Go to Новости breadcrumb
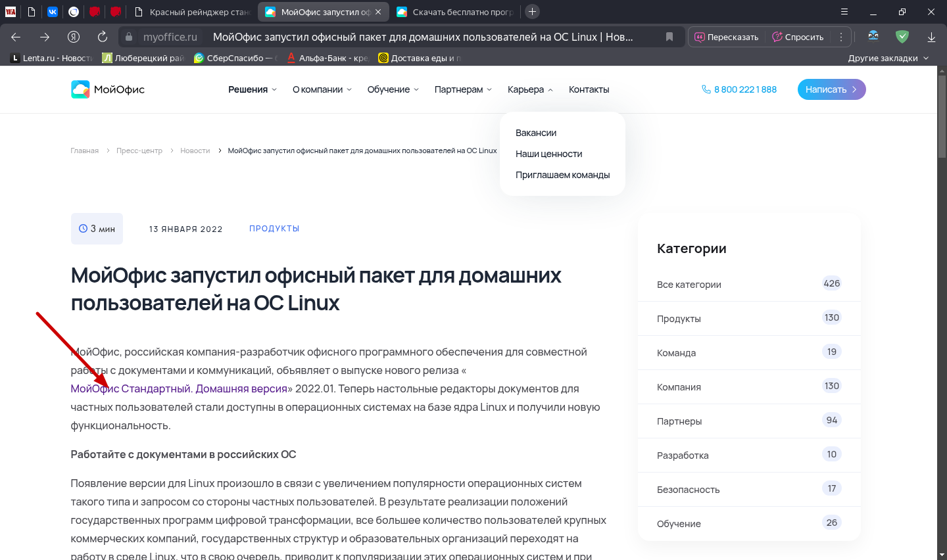The height and width of the screenshot is (560, 947). (x=195, y=151)
